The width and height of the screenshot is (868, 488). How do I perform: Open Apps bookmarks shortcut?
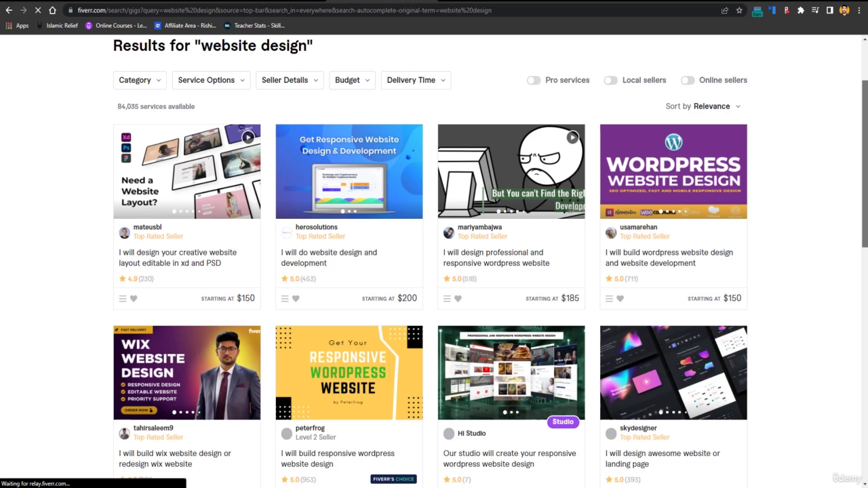click(17, 26)
